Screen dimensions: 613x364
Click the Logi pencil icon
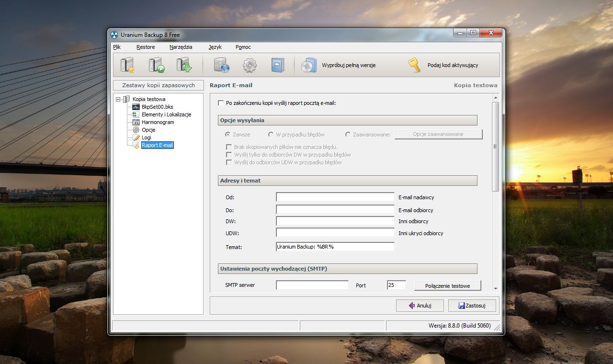pos(136,137)
